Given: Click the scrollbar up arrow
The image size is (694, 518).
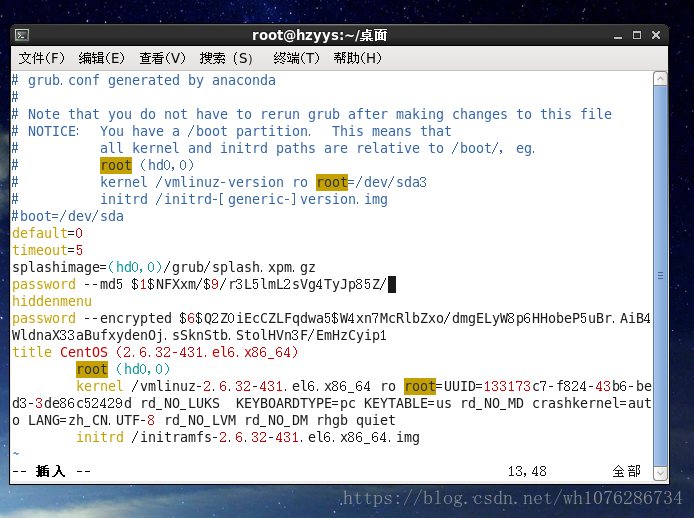Looking at the screenshot, I should [x=660, y=79].
